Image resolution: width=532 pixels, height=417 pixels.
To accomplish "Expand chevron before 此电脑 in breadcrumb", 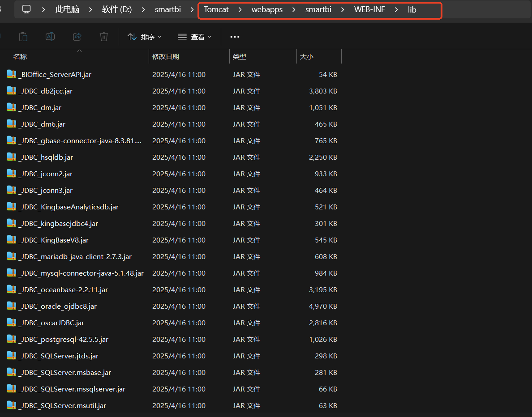I will [x=43, y=9].
